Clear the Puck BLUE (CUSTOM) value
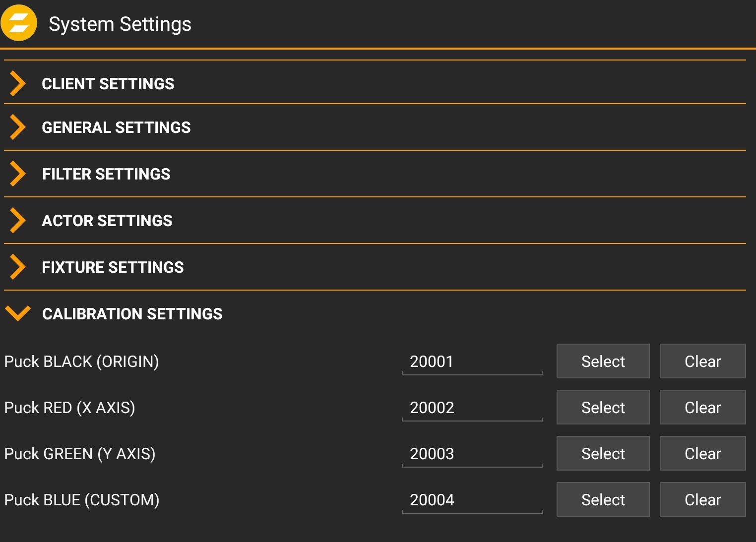Image resolution: width=756 pixels, height=542 pixels. click(x=702, y=499)
